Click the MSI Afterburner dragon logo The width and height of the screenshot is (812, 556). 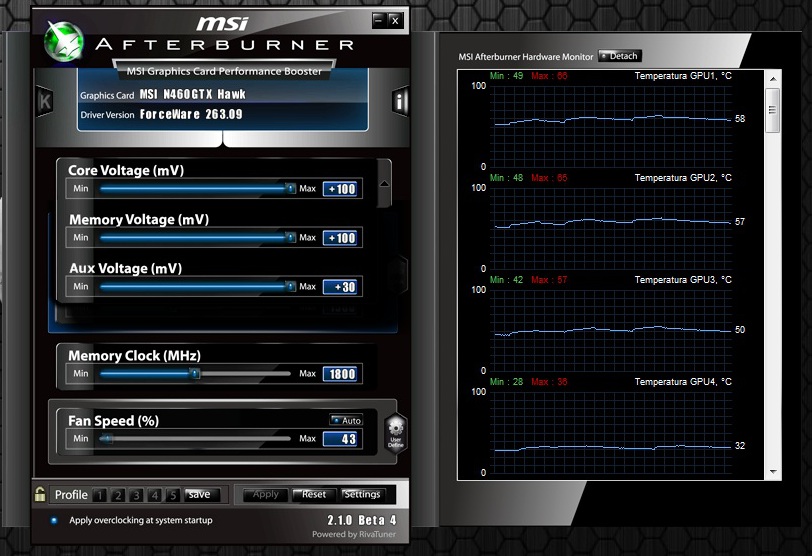pyautogui.click(x=64, y=42)
